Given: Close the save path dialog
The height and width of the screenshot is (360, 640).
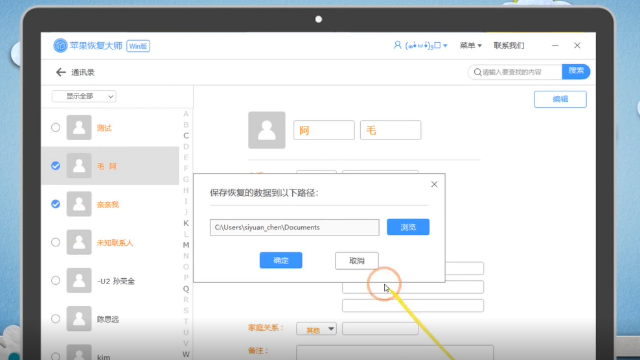Looking at the screenshot, I should click(x=434, y=184).
